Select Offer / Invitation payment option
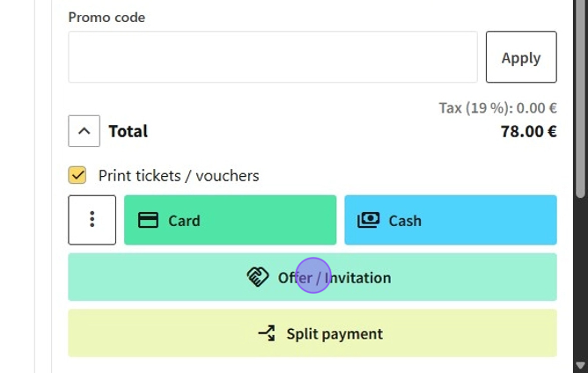Screen dimensions: 588x373 coord(312,278)
